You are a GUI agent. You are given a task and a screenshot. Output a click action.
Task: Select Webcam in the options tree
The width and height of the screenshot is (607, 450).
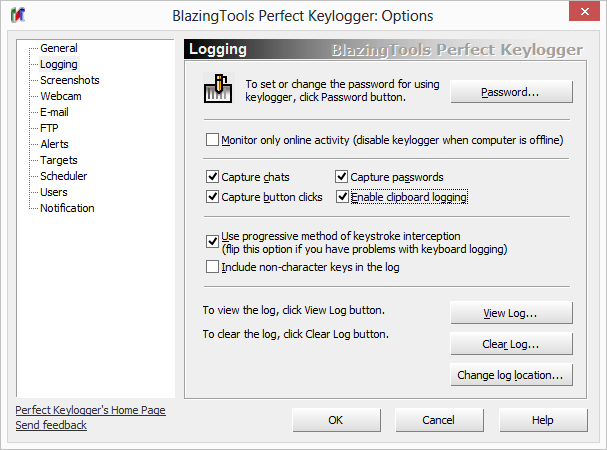[x=61, y=96]
